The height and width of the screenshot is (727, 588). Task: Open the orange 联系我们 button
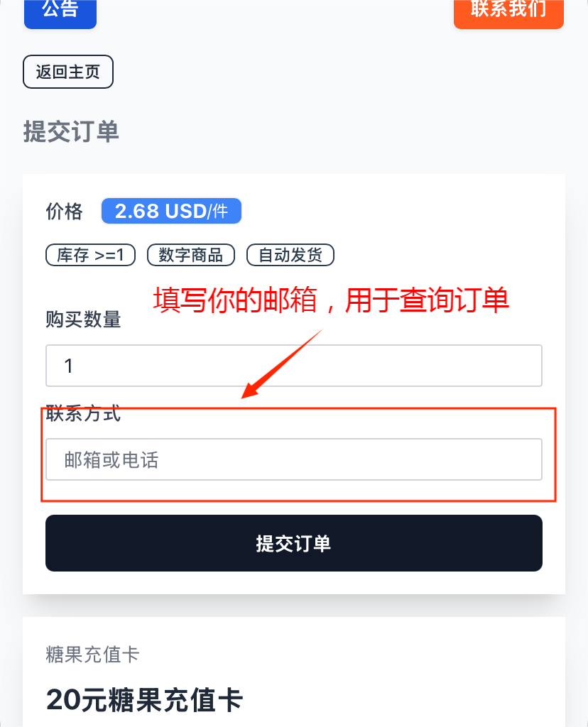click(x=508, y=12)
